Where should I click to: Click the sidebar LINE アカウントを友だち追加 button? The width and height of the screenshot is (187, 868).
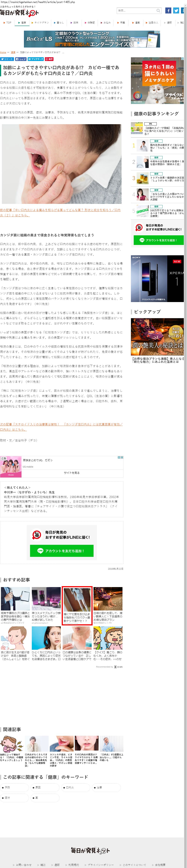[x=158, y=240]
